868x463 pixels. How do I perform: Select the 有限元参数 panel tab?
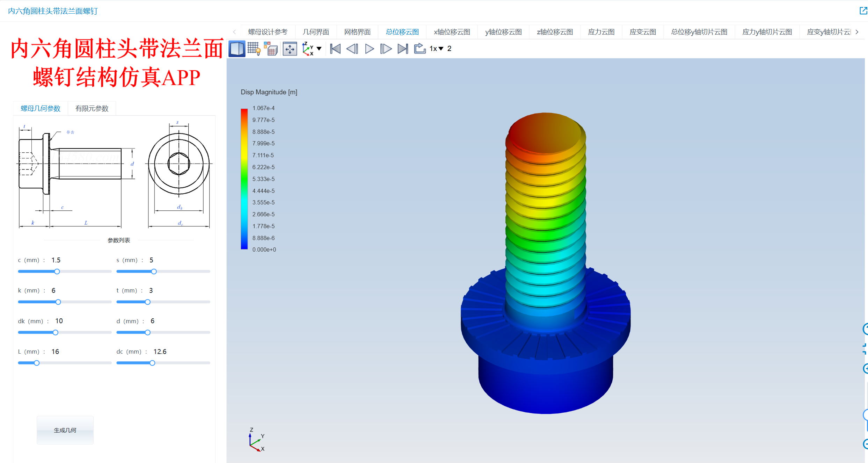tap(92, 108)
